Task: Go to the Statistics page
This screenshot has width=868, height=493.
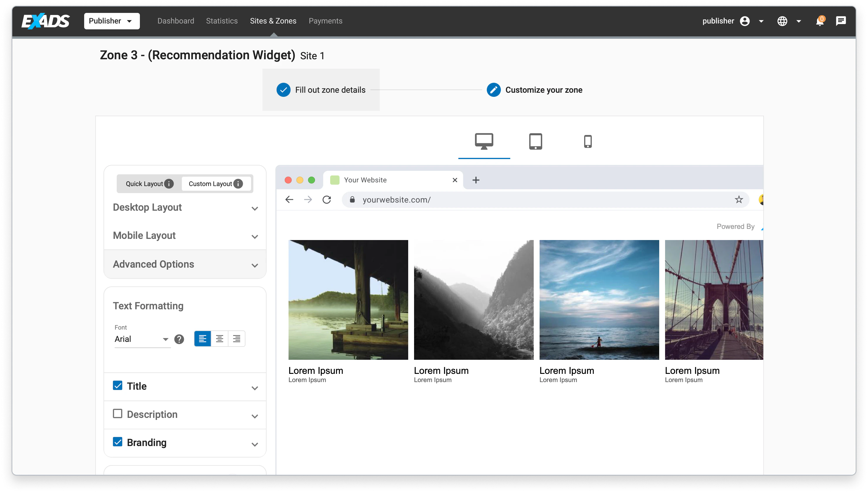Action: [x=222, y=21]
